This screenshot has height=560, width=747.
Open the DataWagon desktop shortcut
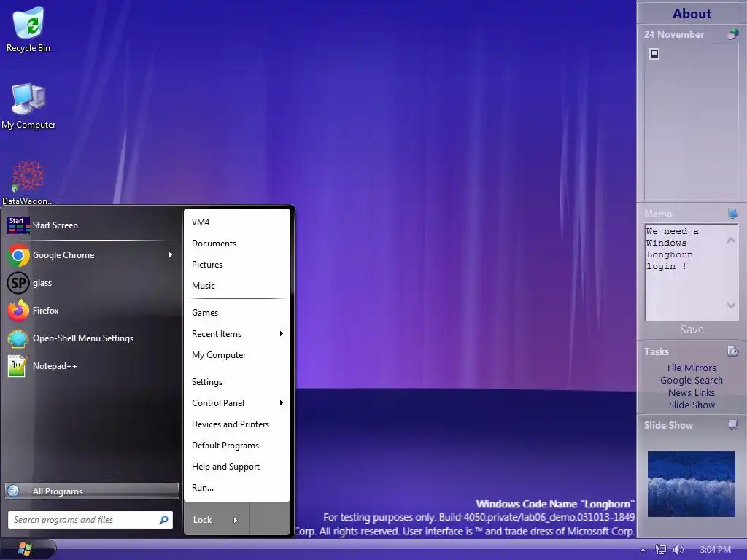tap(28, 183)
